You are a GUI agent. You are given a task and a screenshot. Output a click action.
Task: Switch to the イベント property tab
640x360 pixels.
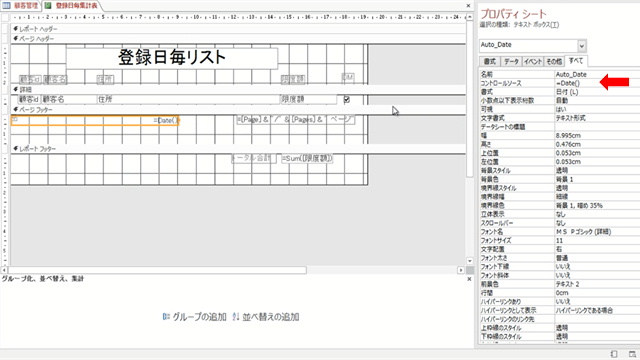[x=533, y=62]
